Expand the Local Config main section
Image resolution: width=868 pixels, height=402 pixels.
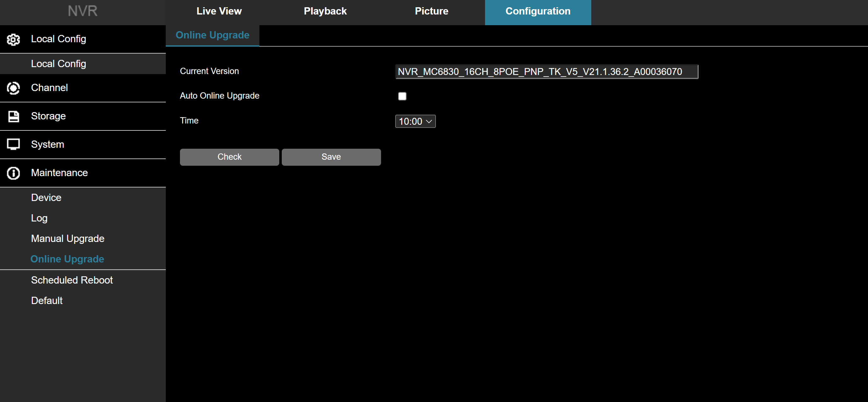[x=83, y=39]
